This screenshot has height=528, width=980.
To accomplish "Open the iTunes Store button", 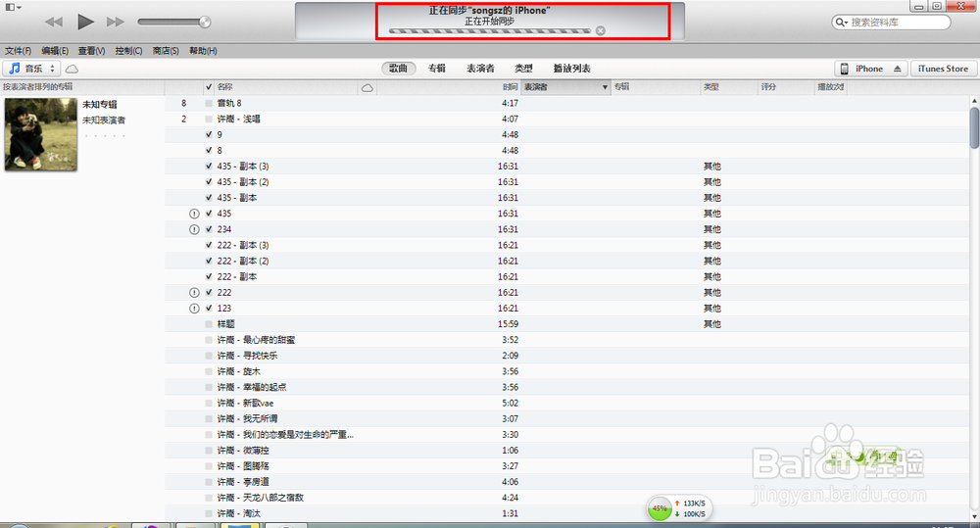I will click(943, 69).
